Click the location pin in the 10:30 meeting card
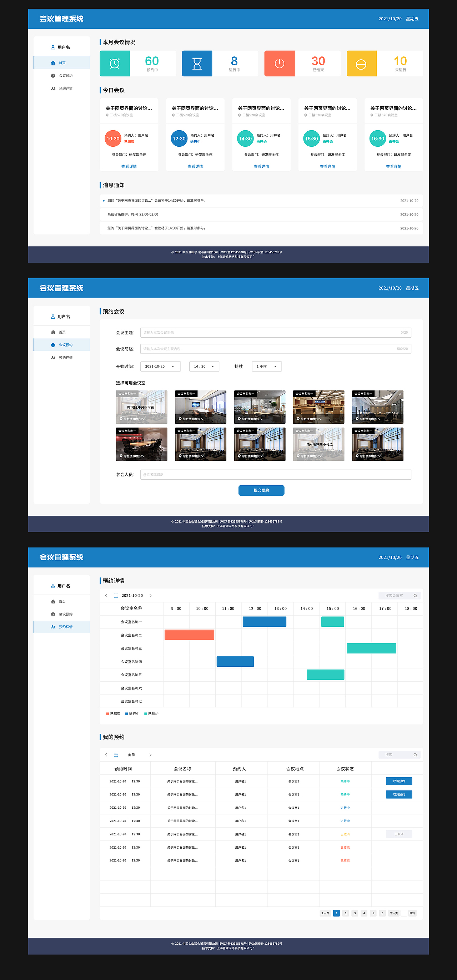Viewport: 457px width, 980px height. (x=107, y=115)
